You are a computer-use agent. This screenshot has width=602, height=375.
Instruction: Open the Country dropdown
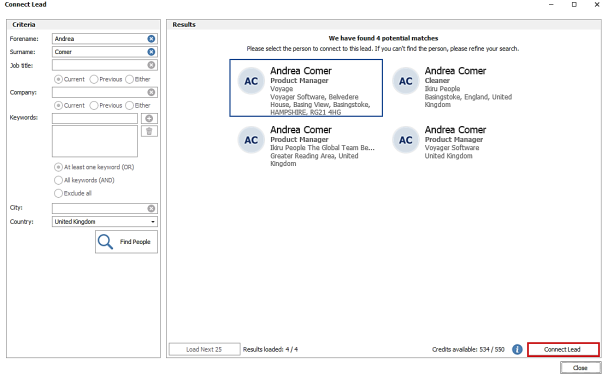pyautogui.click(x=105, y=222)
